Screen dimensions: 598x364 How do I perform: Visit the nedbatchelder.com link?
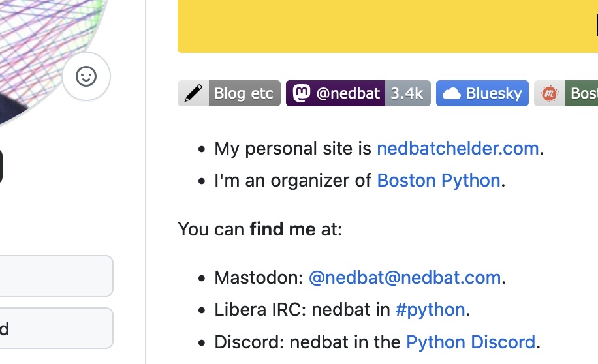pyautogui.click(x=458, y=149)
